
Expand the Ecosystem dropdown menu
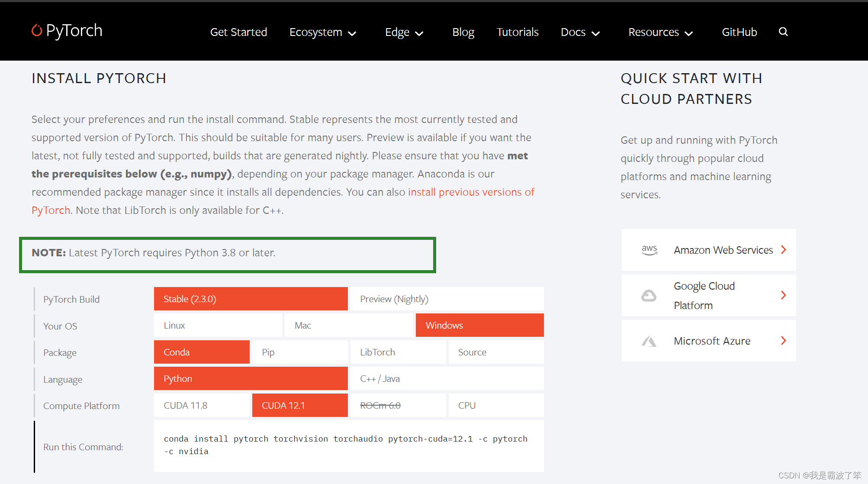coord(322,32)
